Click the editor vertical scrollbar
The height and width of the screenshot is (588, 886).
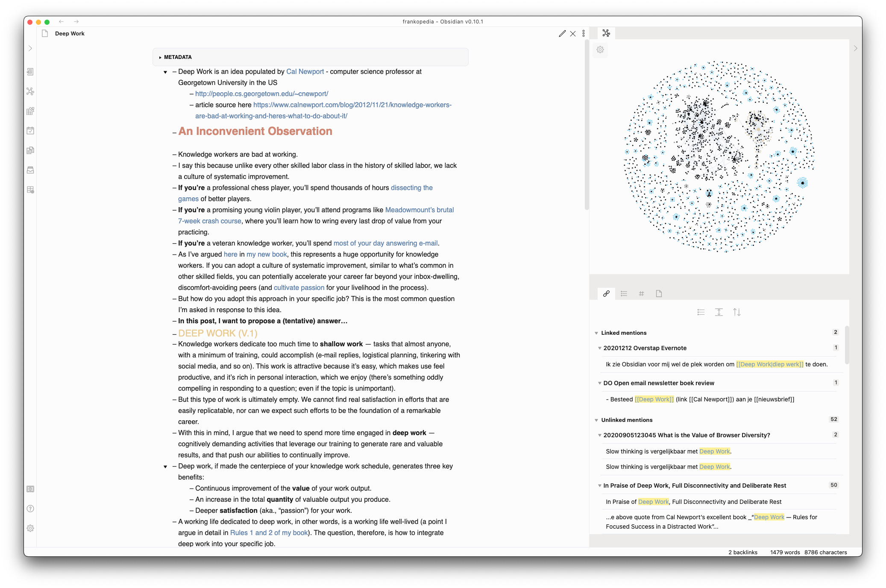(x=587, y=124)
